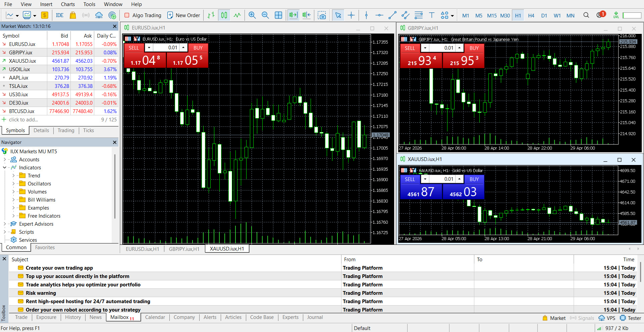Open the Calendar tab in Toolbox
Viewport: 644px width, 332px height.
(x=155, y=317)
